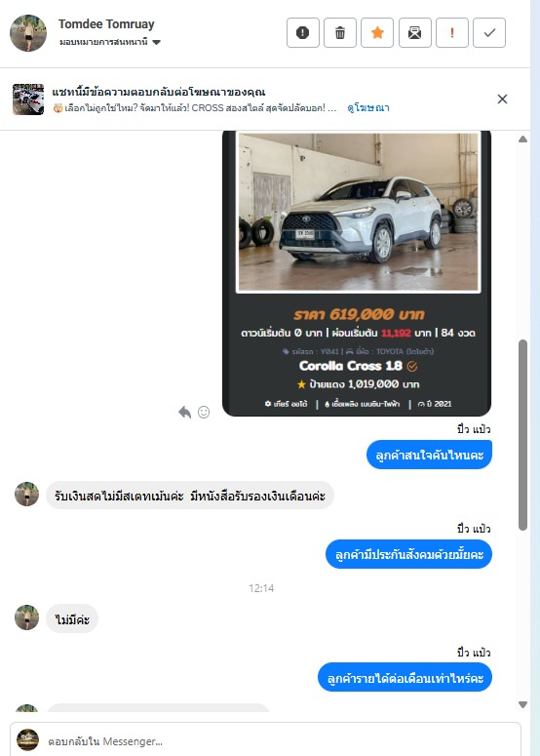Screen dimensions: 540x756
Task: Click the chat scrollbar thumb
Action: (x=522, y=435)
